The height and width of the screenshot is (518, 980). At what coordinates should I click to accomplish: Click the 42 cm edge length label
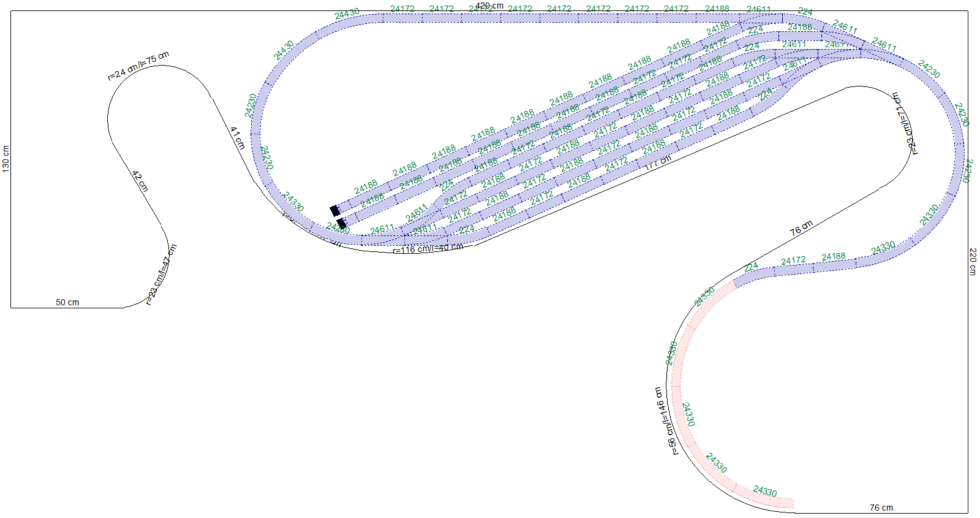[140, 181]
